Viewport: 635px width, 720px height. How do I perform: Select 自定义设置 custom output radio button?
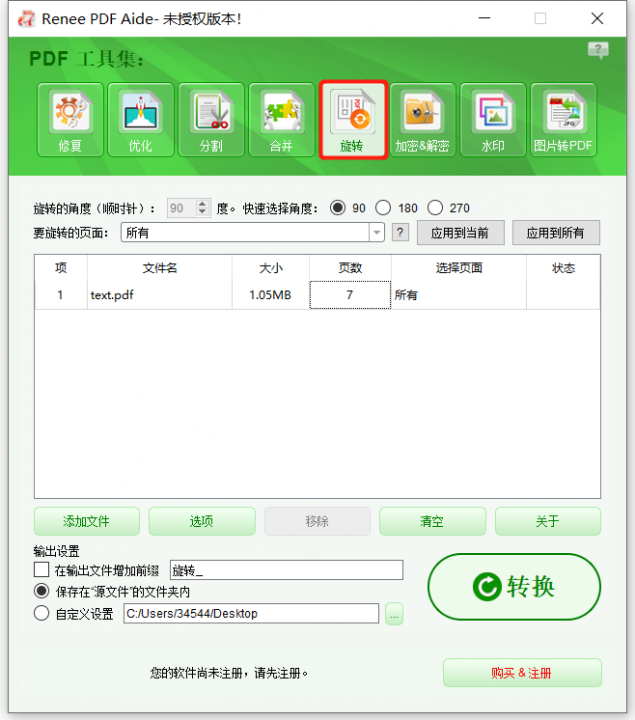(42, 614)
